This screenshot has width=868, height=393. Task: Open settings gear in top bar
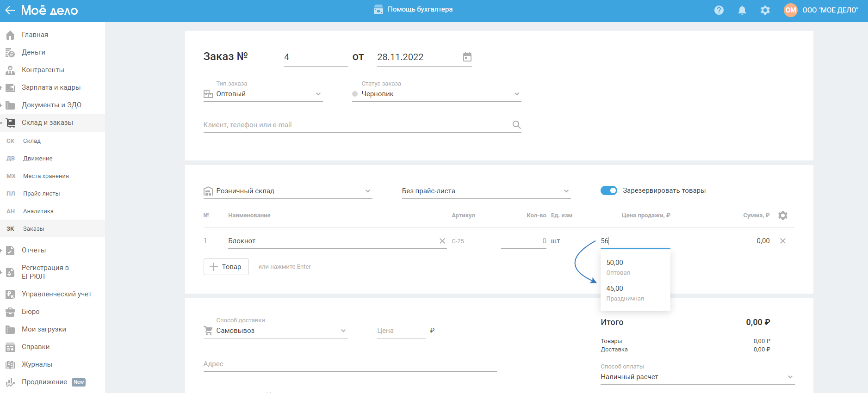[x=765, y=10]
